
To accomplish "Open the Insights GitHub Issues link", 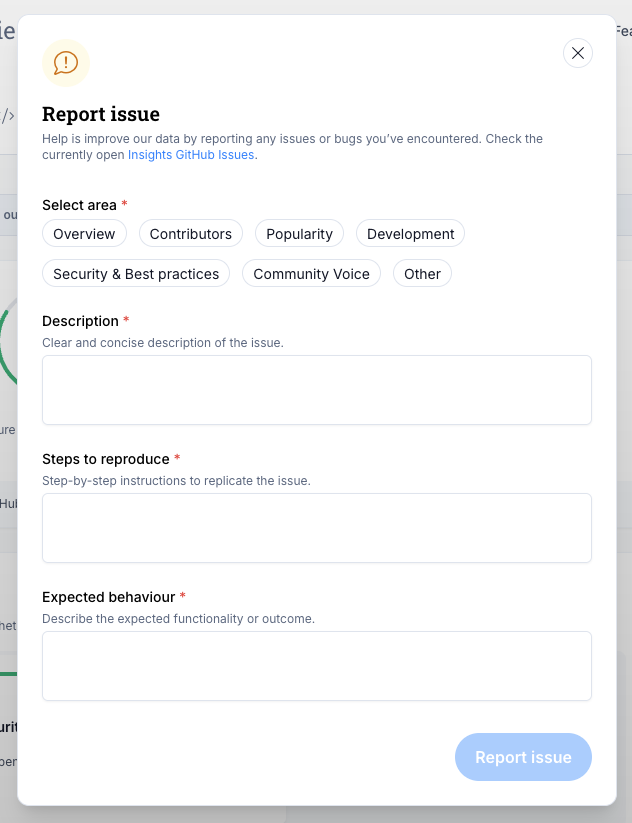I will click(191, 155).
